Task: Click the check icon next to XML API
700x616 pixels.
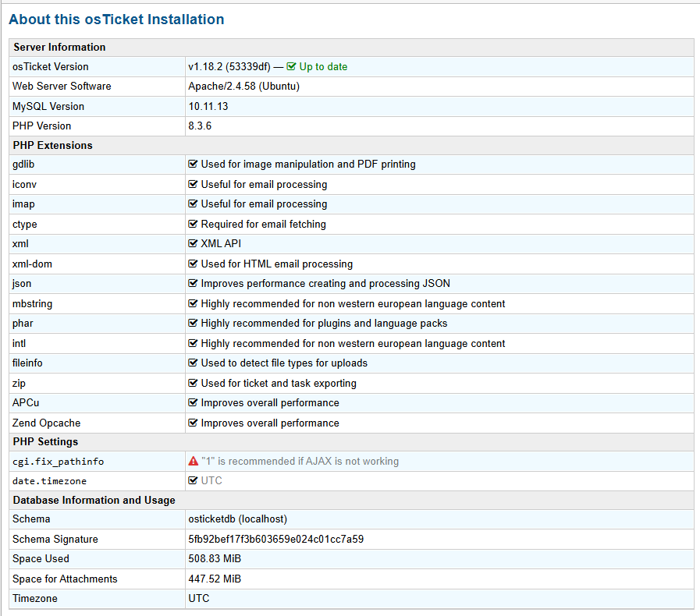Action: pyautogui.click(x=194, y=243)
